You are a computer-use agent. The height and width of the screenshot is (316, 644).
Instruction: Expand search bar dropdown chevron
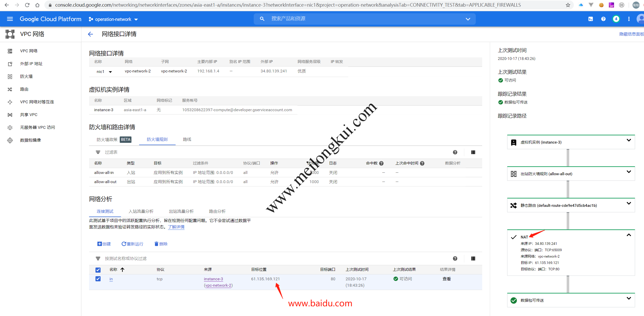point(468,19)
